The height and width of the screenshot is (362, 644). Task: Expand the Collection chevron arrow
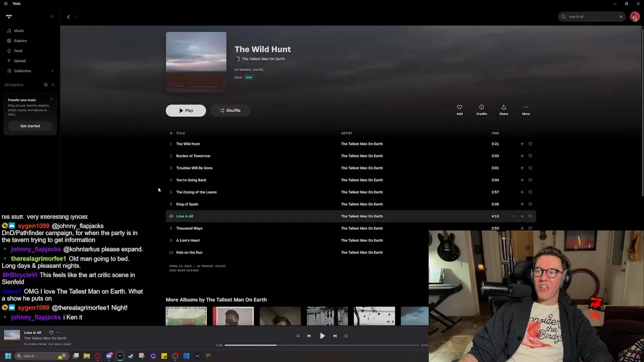pyautogui.click(x=52, y=71)
